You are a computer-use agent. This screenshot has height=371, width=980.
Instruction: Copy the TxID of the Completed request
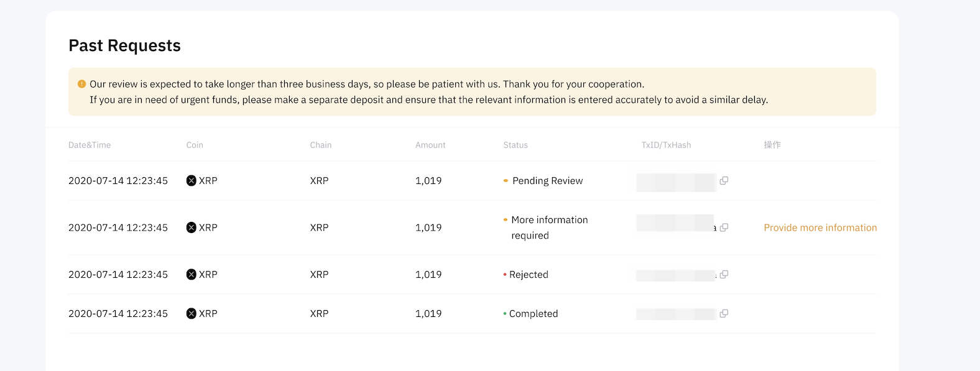724,314
